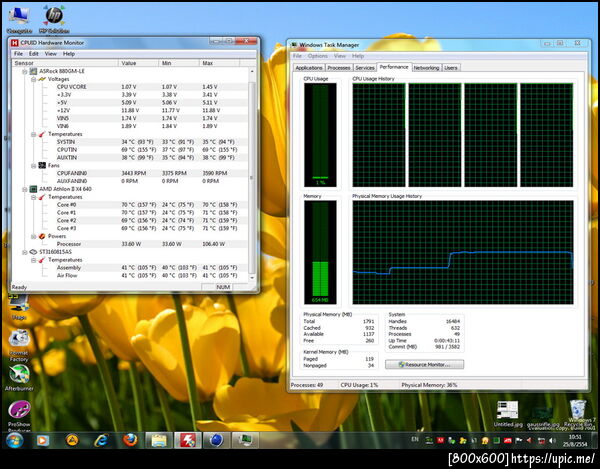Click the ST3160815AS hard drive icon
The height and width of the screenshot is (469, 600).
pyautogui.click(x=33, y=252)
